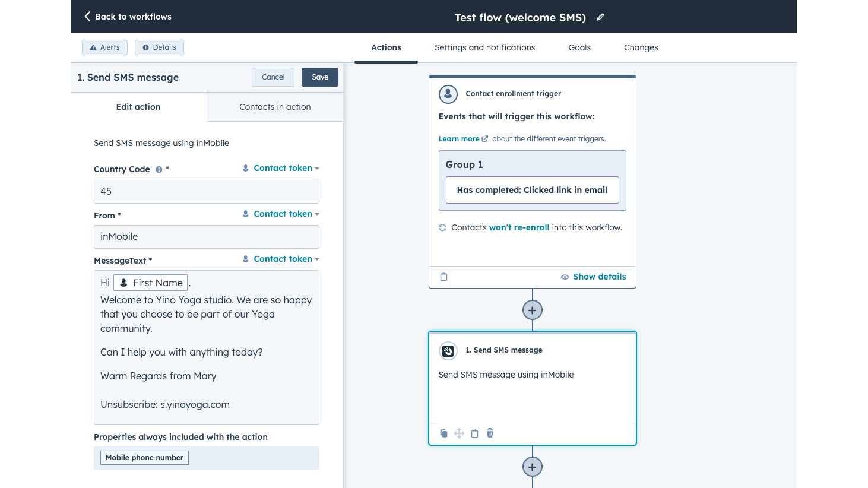Save the Send SMS message action

(319, 77)
